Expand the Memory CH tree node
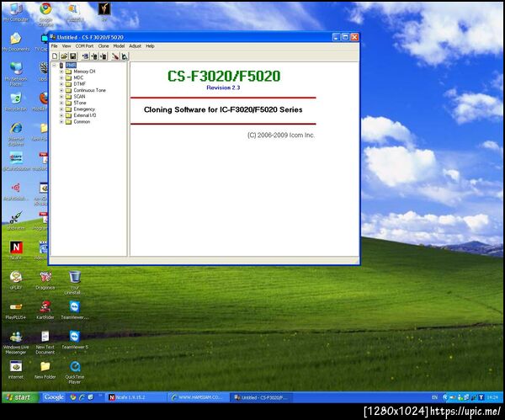This screenshot has height=420, width=505. pos(61,72)
